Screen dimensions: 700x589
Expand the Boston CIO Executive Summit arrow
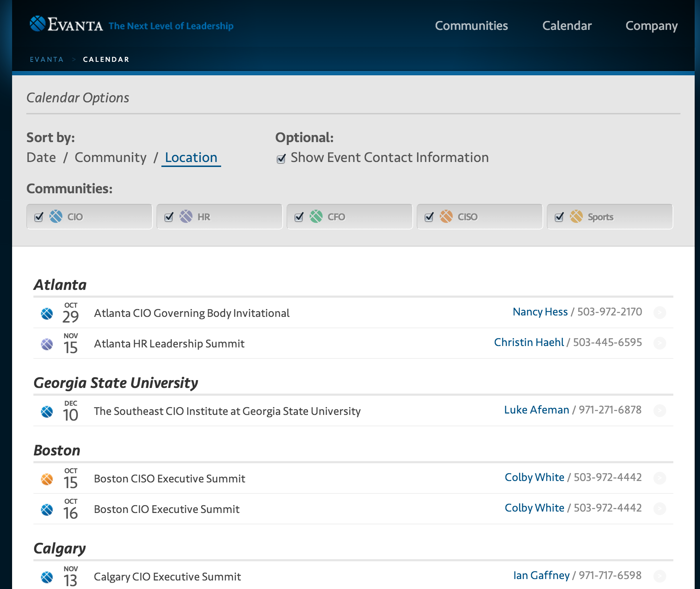point(659,509)
